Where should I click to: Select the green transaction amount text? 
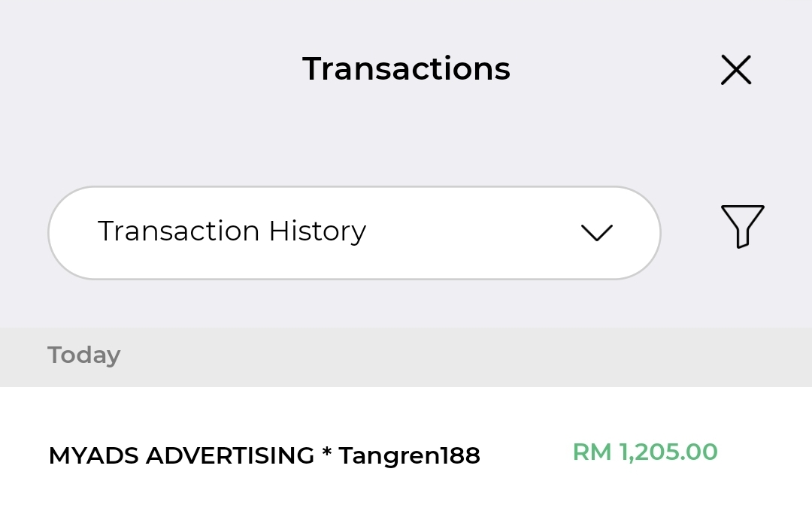tap(645, 452)
